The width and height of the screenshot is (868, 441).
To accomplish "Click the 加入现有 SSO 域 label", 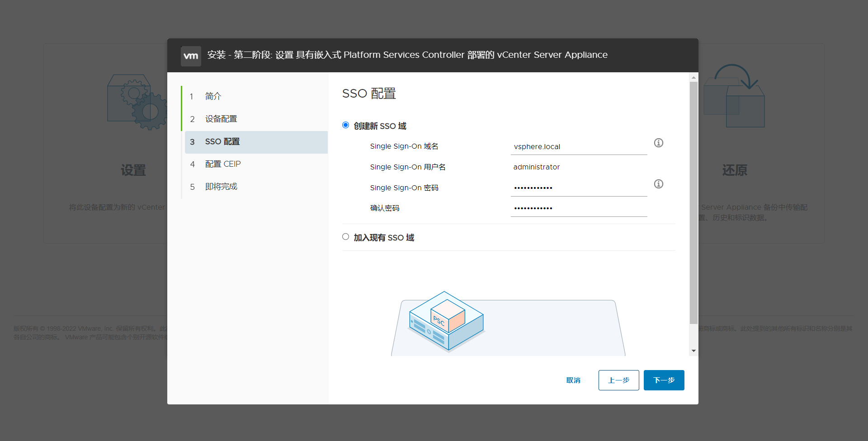I will tap(384, 238).
